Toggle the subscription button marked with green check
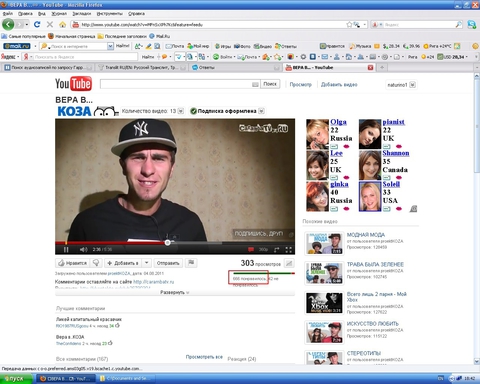Viewport: 480px width, 384px height. [227, 111]
